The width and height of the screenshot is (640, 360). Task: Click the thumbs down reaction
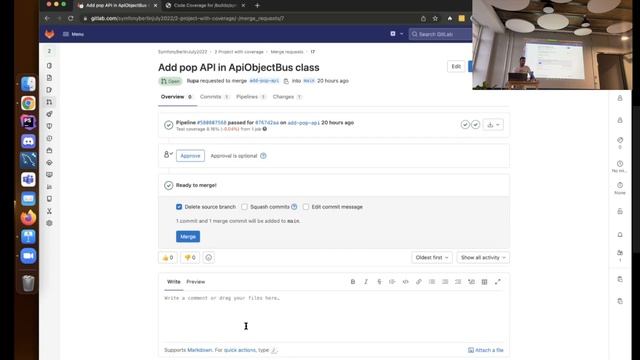click(190, 258)
